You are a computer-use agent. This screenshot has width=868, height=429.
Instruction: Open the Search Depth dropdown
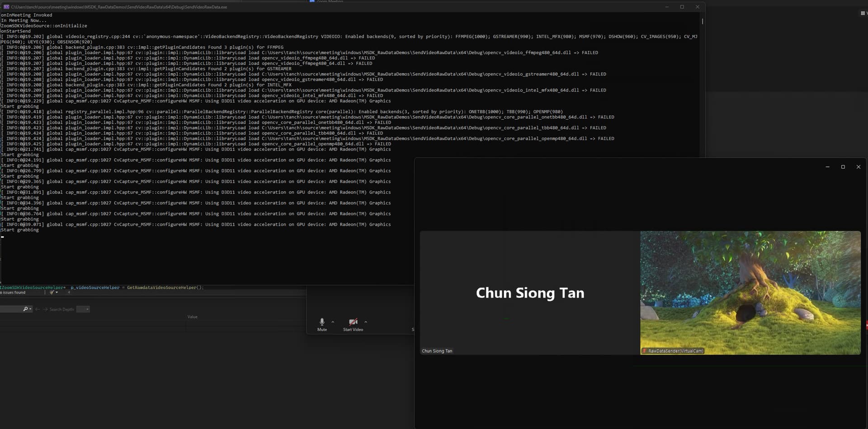pos(83,309)
